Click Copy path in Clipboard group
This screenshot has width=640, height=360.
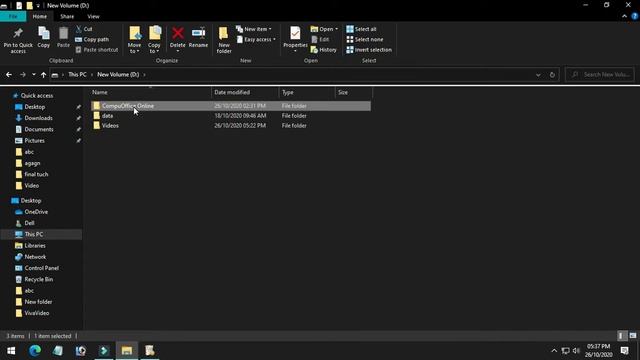(92, 40)
